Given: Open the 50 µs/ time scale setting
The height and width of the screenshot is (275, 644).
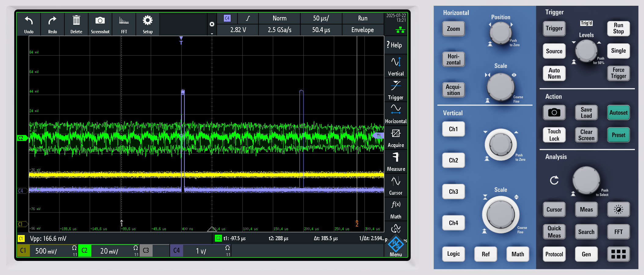Looking at the screenshot, I should (x=321, y=18).
